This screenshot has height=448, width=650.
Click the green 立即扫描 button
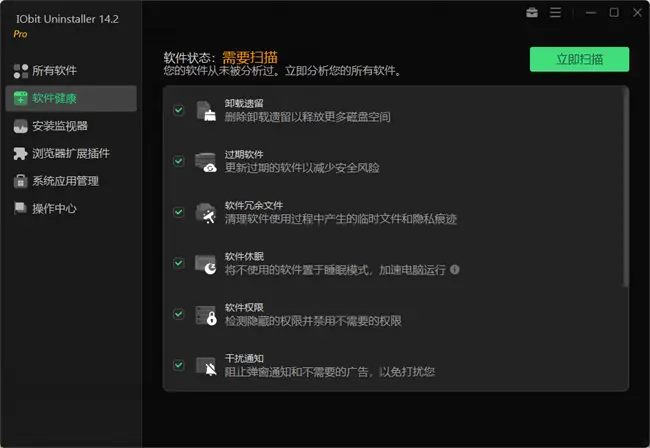tap(579, 59)
